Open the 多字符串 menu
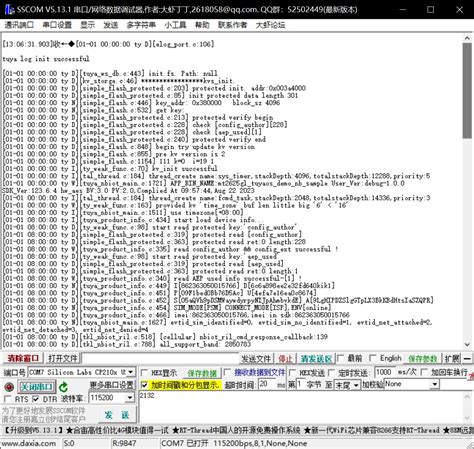 (141, 25)
